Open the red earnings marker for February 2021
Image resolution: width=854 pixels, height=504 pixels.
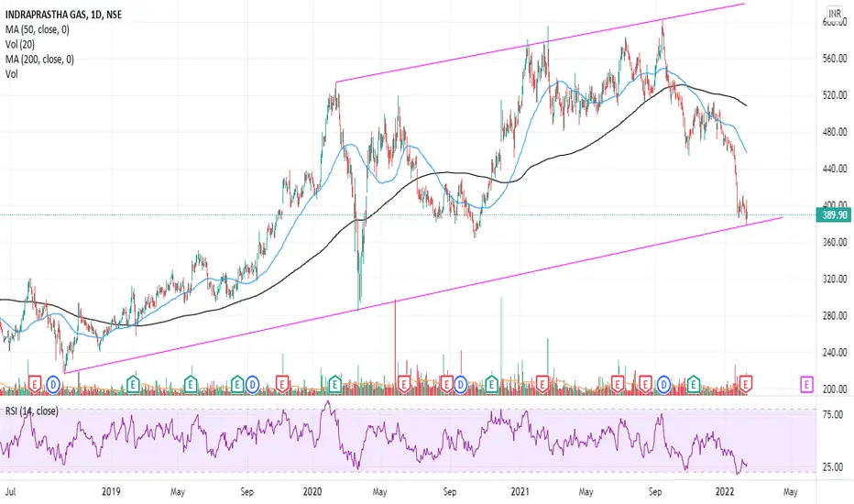[542, 385]
